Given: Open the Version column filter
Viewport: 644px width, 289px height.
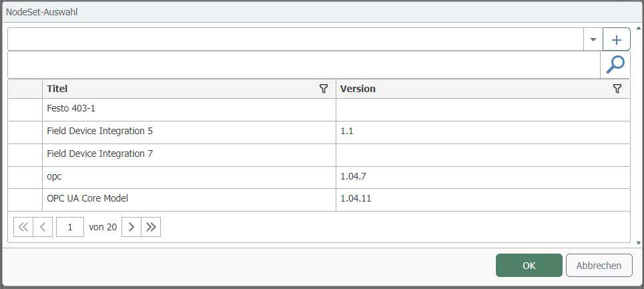Looking at the screenshot, I should pyautogui.click(x=617, y=89).
